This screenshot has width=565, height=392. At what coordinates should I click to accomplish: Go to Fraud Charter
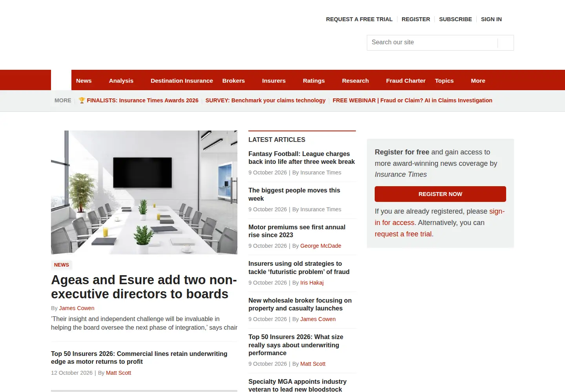(406, 81)
